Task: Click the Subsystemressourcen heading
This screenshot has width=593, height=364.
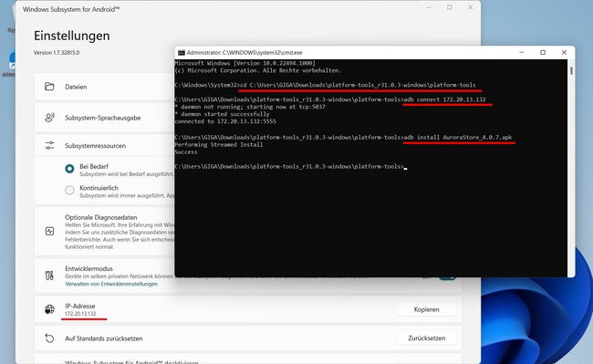Action: point(95,146)
